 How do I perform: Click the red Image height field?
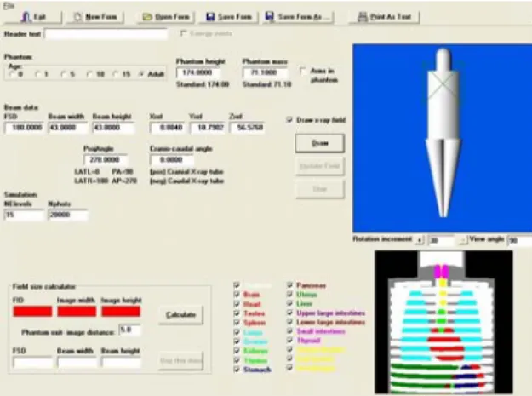click(121, 311)
